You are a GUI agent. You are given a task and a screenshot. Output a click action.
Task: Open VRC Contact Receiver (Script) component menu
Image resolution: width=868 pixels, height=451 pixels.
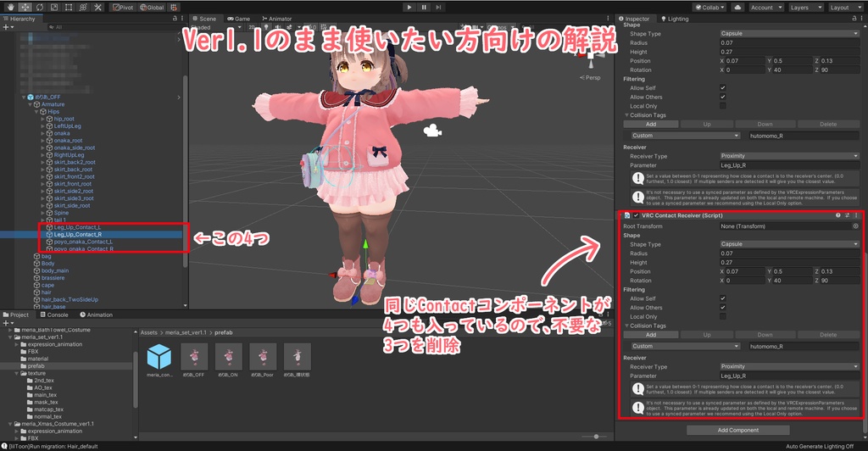pyautogui.click(x=856, y=215)
